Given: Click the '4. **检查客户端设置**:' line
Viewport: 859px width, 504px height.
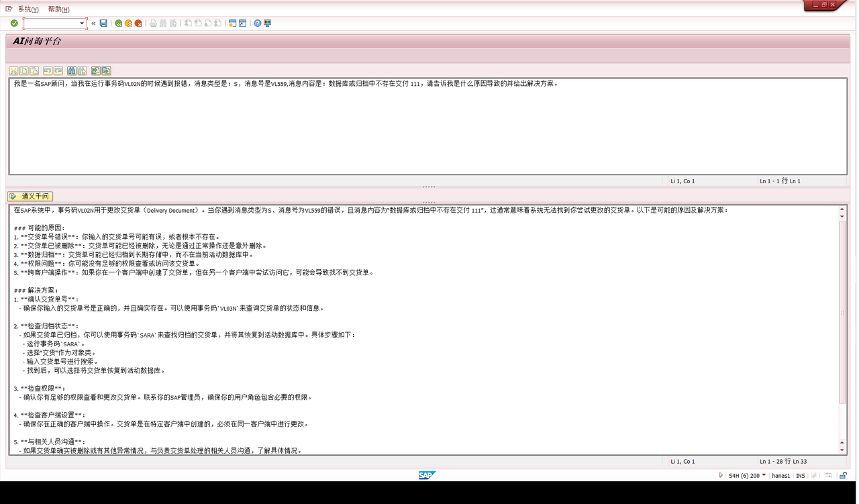Looking at the screenshot, I should (50, 415).
